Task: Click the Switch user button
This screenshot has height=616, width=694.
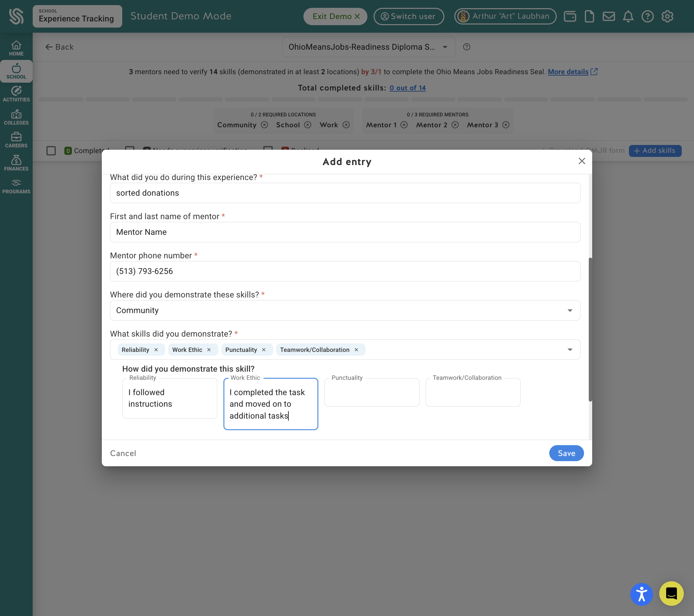Action: [409, 16]
